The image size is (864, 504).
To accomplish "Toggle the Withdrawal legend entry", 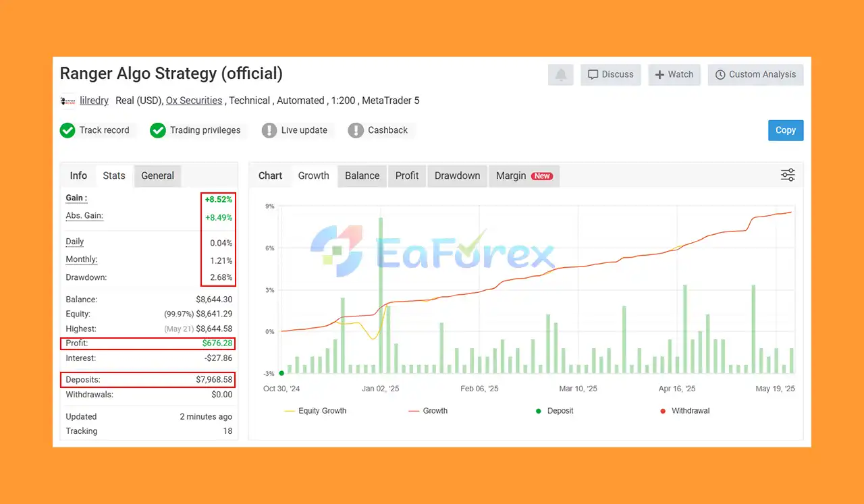I will [x=684, y=411].
